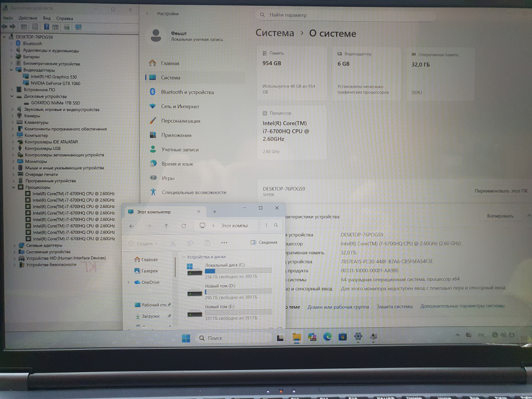Open Галерея in Explorer navigation pane

146,271
